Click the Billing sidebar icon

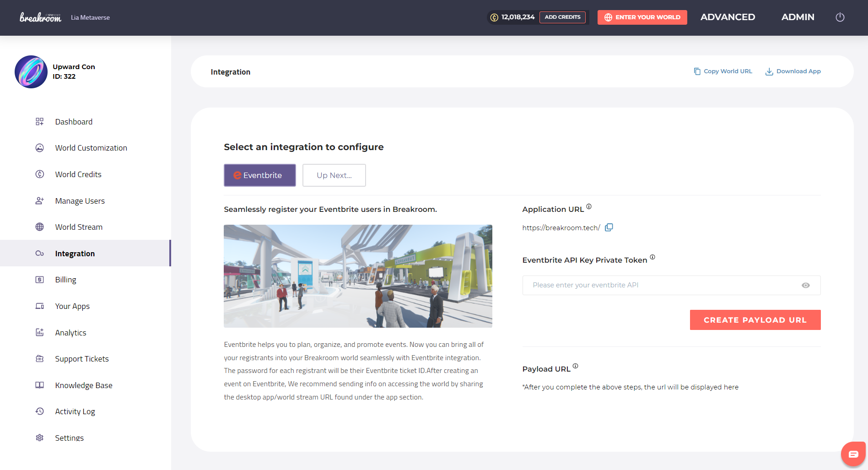pos(40,280)
